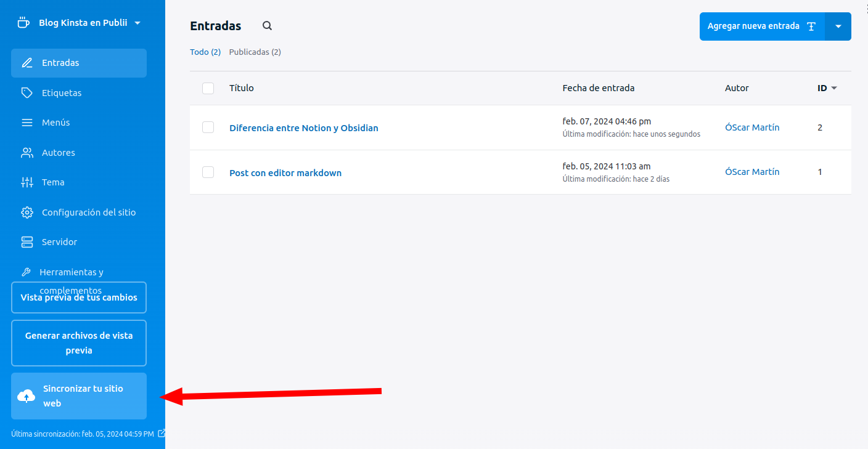The height and width of the screenshot is (449, 868).
Task: Click the Etiquetas tag icon
Action: click(27, 93)
